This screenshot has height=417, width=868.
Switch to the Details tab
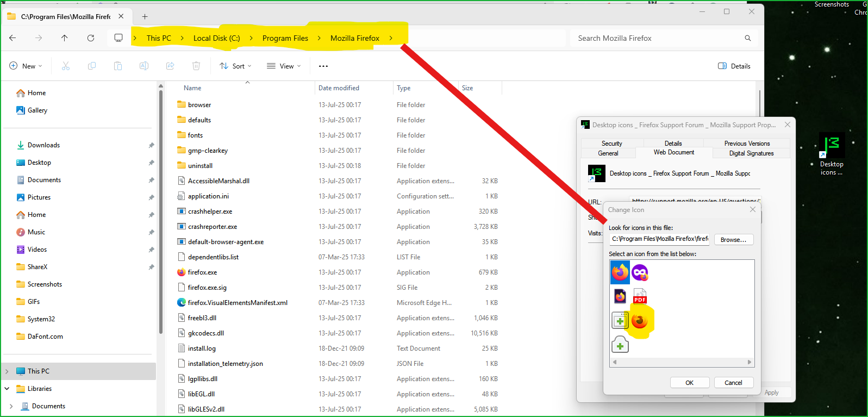click(673, 144)
